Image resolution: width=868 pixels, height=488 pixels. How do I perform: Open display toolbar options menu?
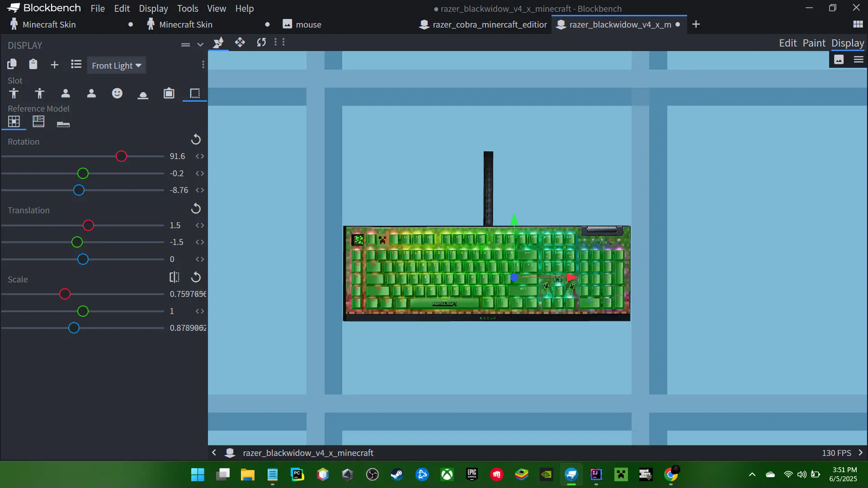[x=203, y=65]
